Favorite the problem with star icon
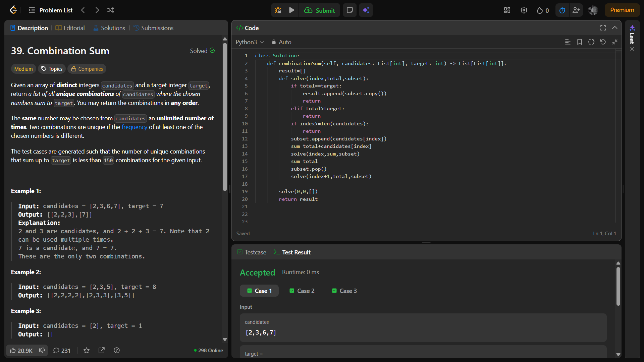Screen dimensions: 644x362 [x=87, y=350]
